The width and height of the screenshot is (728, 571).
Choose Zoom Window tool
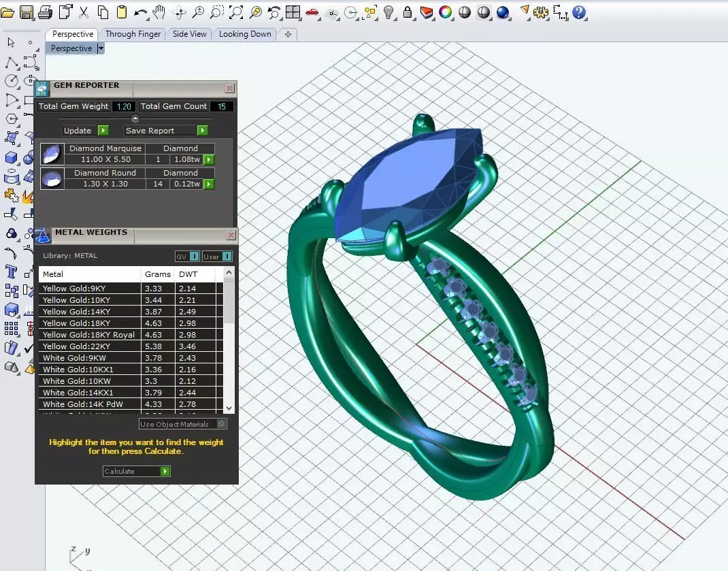point(217,12)
